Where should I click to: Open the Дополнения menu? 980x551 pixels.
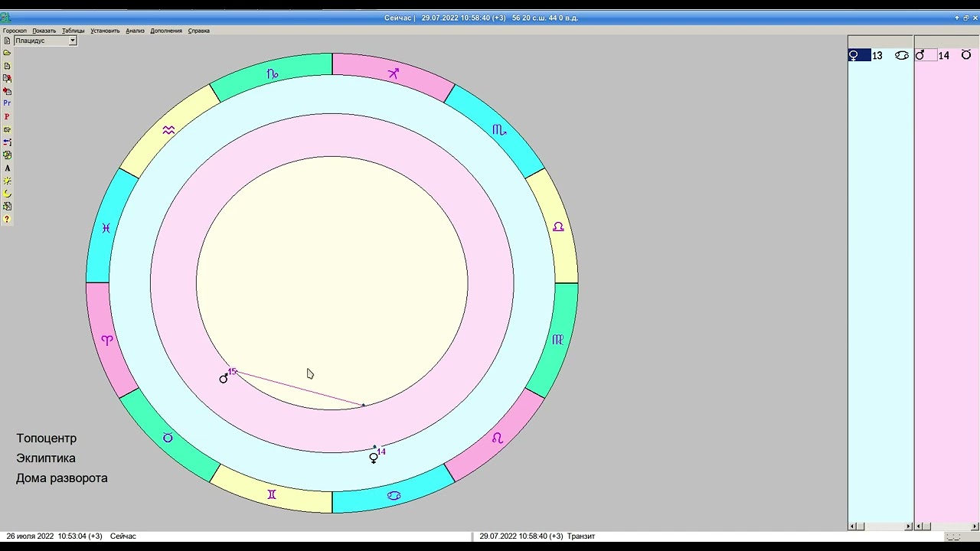click(166, 31)
